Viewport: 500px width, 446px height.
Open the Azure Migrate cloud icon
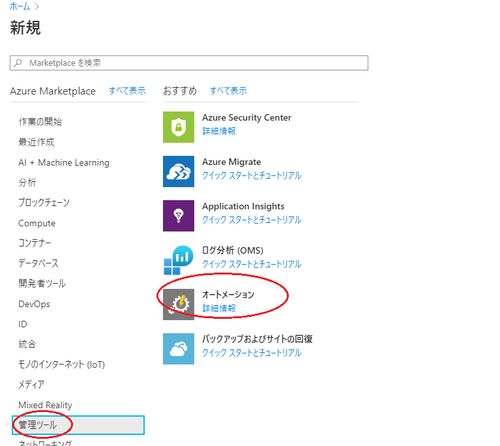pos(178,171)
